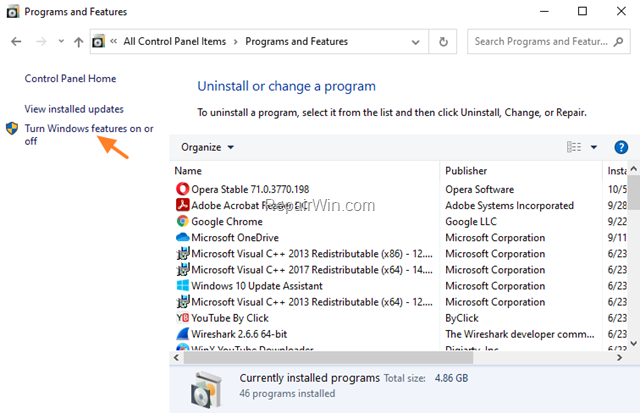The height and width of the screenshot is (413, 640).
Task: Click the Visual C++ 2017 (x64) installer icon
Action: pos(182,269)
